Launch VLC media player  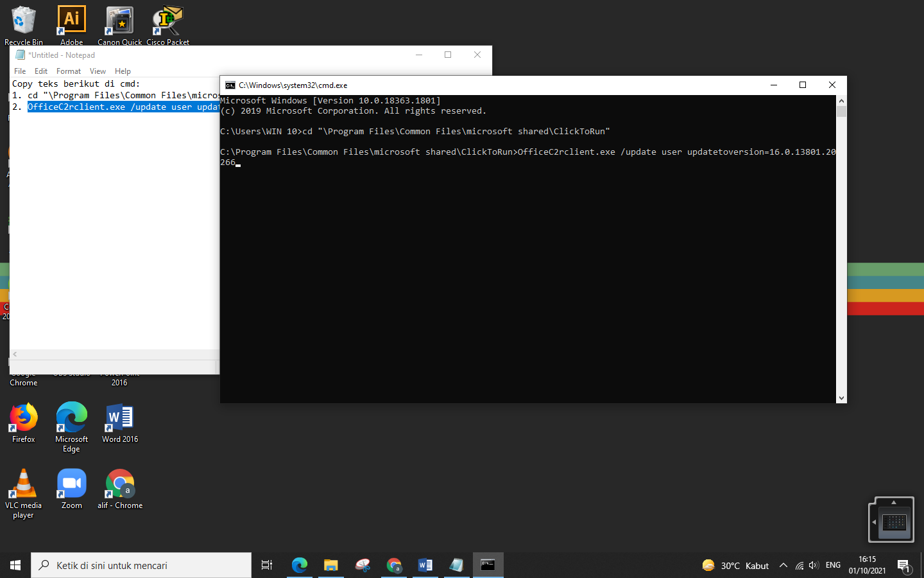23,482
